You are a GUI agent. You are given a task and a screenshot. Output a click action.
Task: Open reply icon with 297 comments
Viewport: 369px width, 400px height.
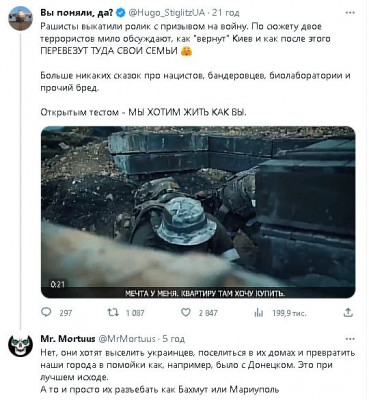coord(46,312)
